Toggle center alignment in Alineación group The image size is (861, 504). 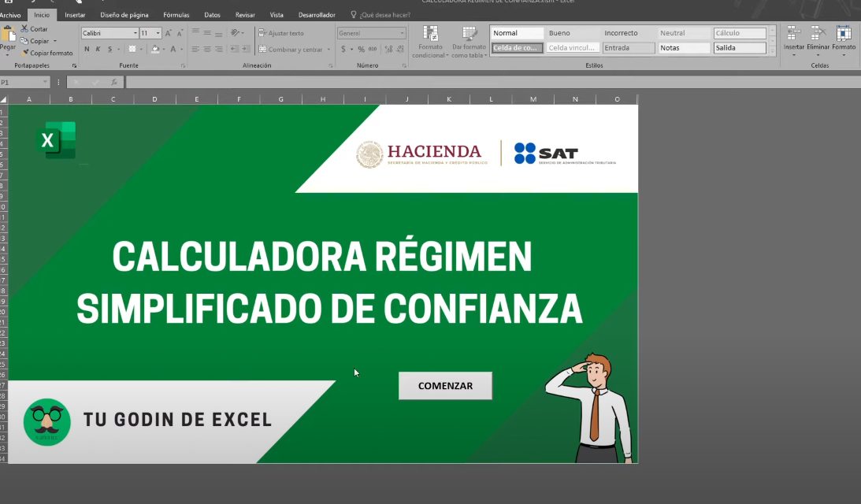[x=207, y=50]
